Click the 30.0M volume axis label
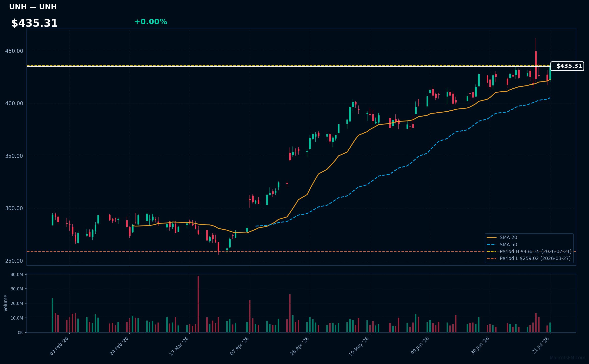 pyautogui.click(x=17, y=289)
